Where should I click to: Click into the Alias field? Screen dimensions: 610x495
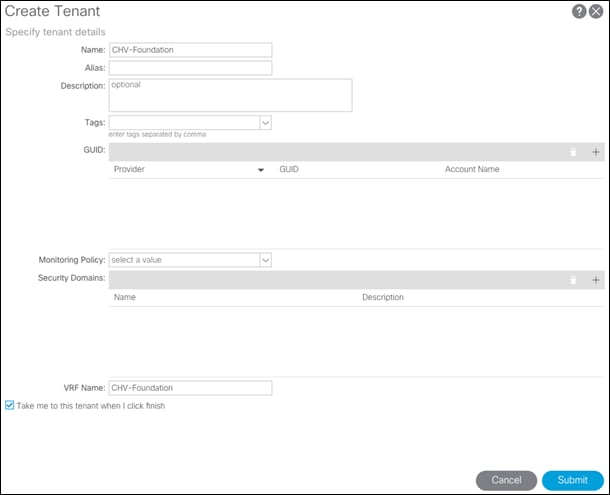(191, 68)
